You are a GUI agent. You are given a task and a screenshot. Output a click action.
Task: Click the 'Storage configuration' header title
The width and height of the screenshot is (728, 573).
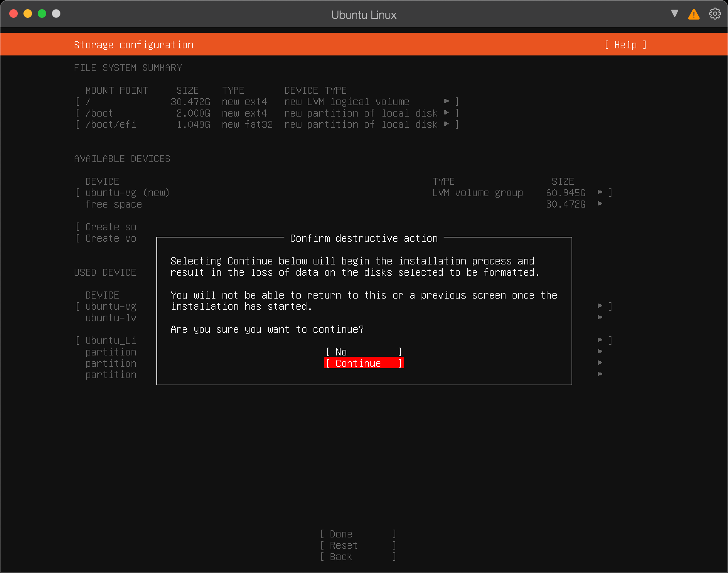click(x=133, y=45)
